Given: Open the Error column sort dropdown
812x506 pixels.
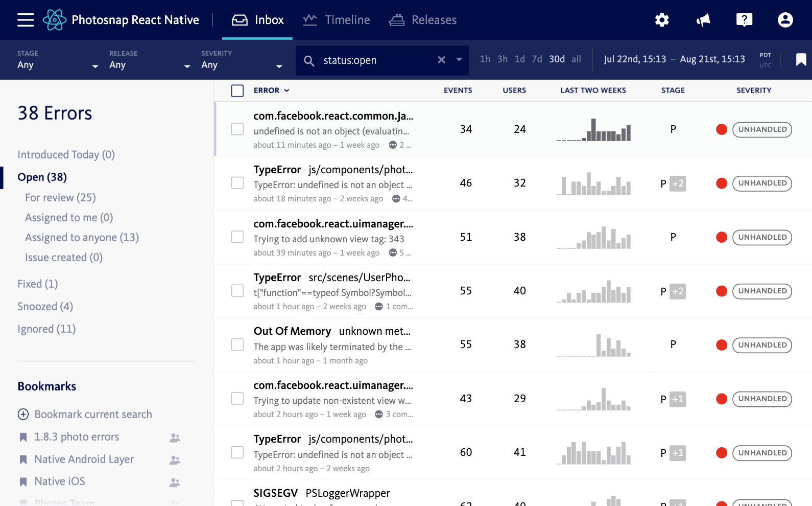Looking at the screenshot, I should point(287,90).
